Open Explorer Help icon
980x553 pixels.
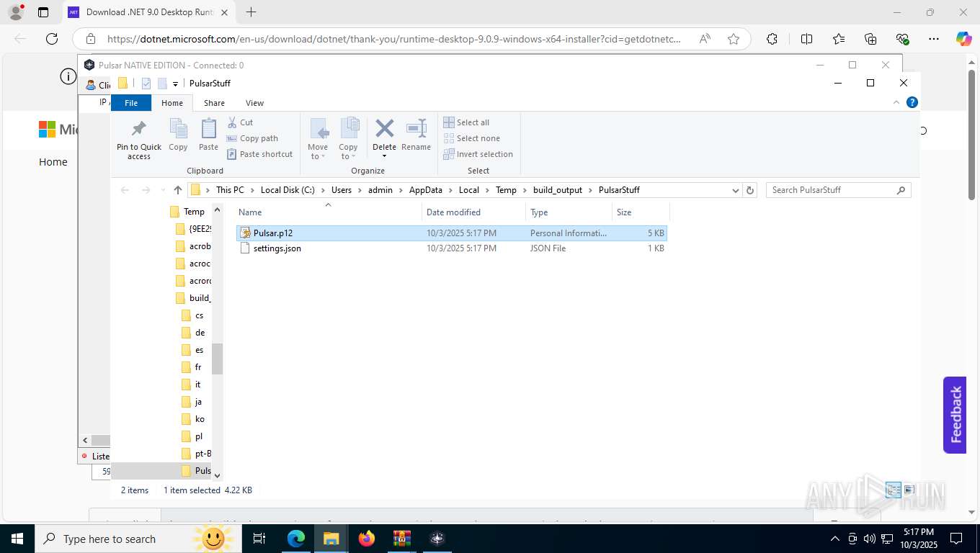(912, 103)
